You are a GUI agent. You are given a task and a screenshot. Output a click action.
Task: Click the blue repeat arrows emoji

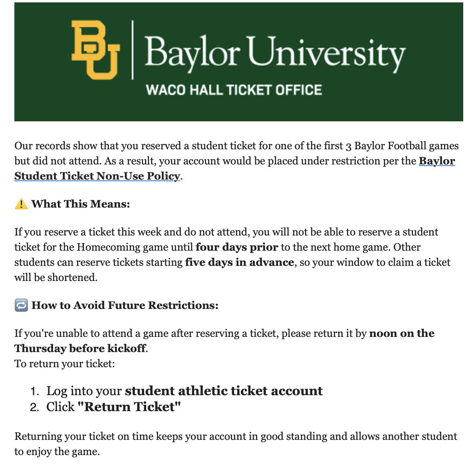tap(21, 305)
